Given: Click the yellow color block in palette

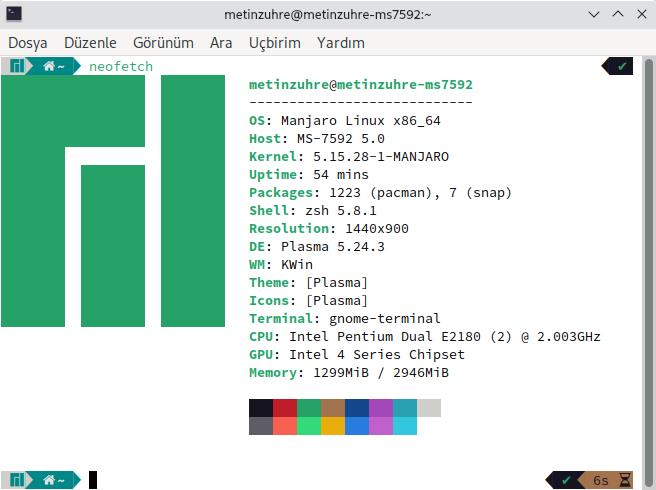Looking at the screenshot, I should 333,426.
